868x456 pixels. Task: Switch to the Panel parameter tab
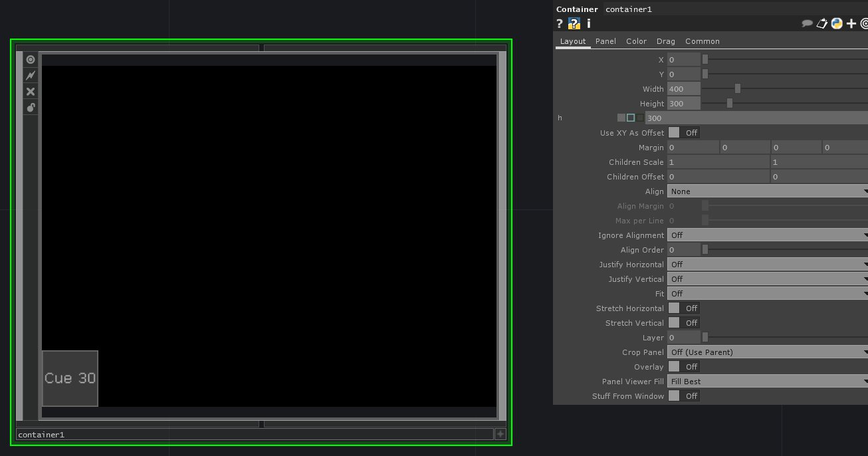[x=605, y=41]
